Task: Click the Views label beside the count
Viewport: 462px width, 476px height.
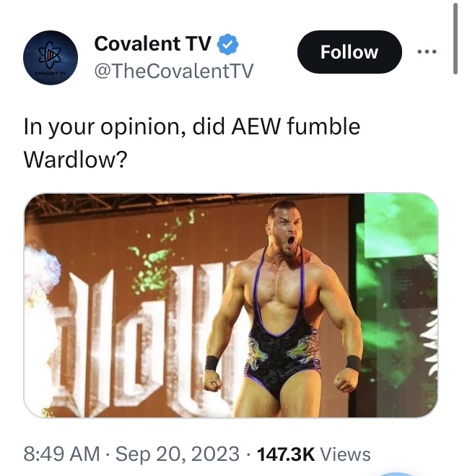Action: pyautogui.click(x=346, y=454)
